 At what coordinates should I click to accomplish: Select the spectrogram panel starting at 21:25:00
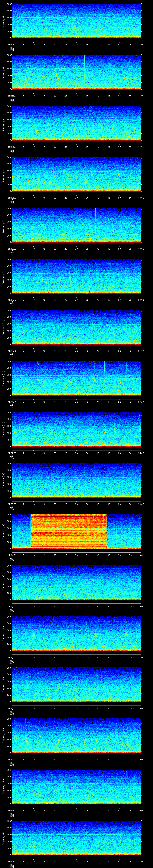click(x=76, y=583)
